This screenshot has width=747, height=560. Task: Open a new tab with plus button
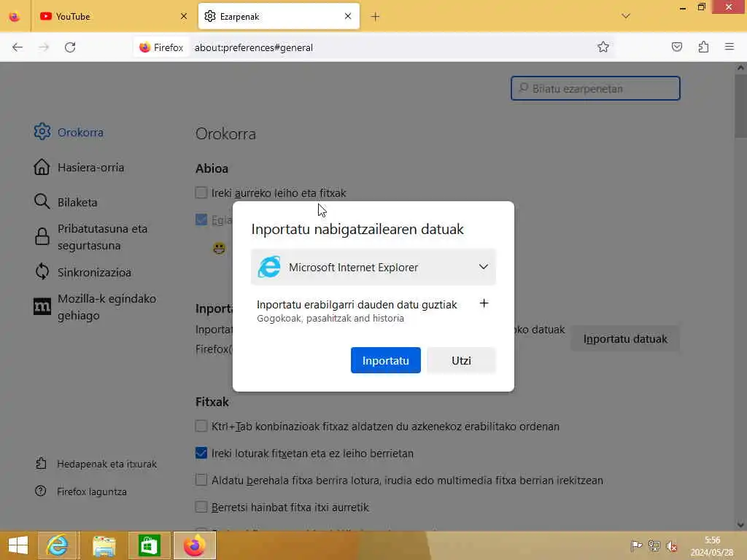click(x=376, y=17)
